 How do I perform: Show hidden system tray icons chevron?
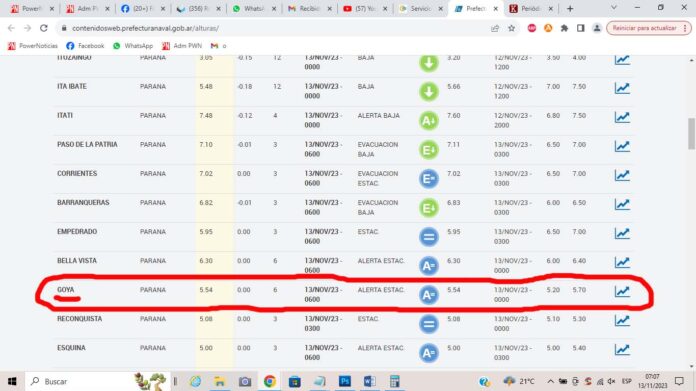point(550,381)
